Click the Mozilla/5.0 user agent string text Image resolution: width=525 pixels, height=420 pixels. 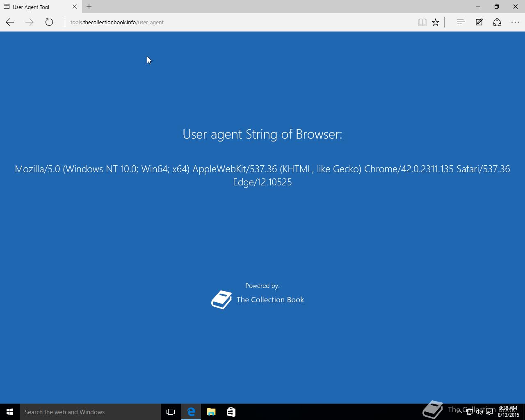click(x=262, y=175)
